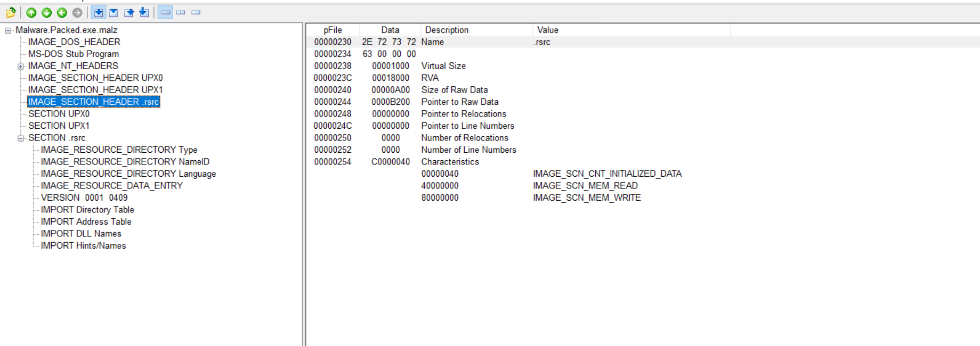The height and width of the screenshot is (346, 980).
Task: Click the open file folder icon
Action: (x=11, y=12)
